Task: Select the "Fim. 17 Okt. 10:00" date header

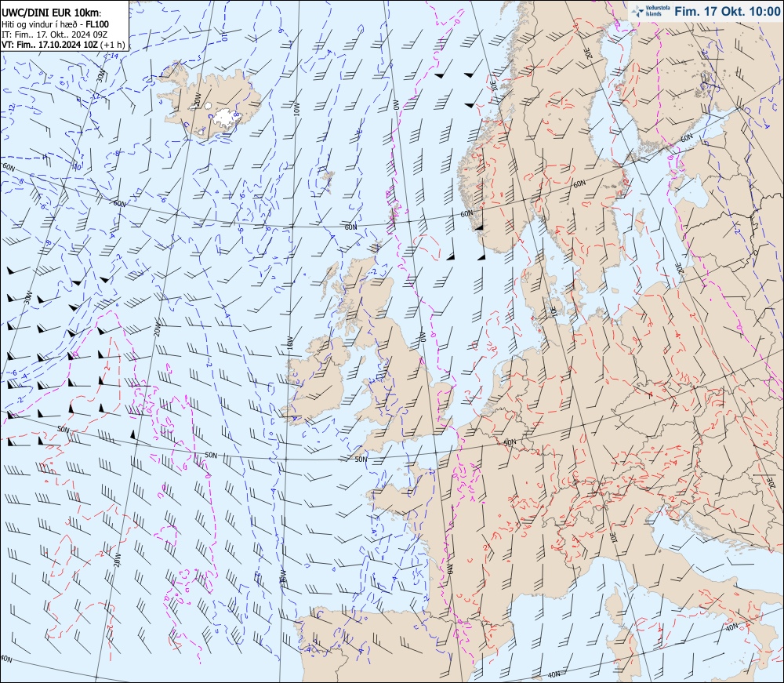Action: coord(727,12)
